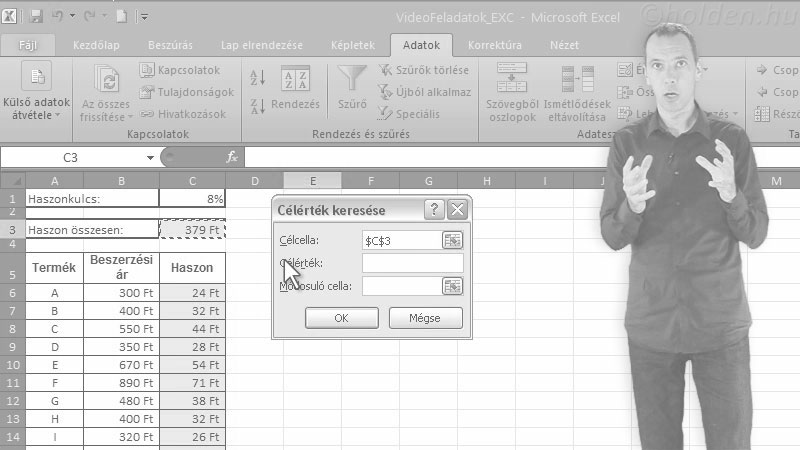Switch to the Kezdőlap tab
Screen dimensions: 800x450
click(96, 45)
